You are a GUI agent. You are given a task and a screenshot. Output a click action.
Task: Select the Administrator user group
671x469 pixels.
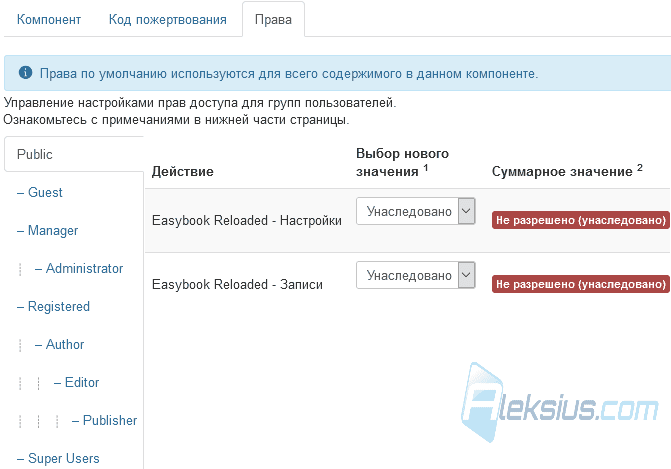pyautogui.click(x=79, y=269)
